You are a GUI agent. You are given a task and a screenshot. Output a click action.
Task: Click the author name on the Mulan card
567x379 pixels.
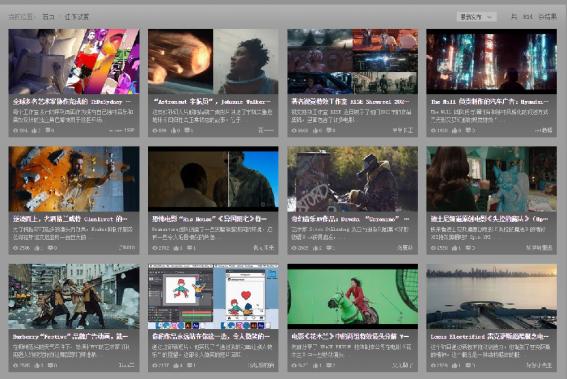click(x=403, y=365)
